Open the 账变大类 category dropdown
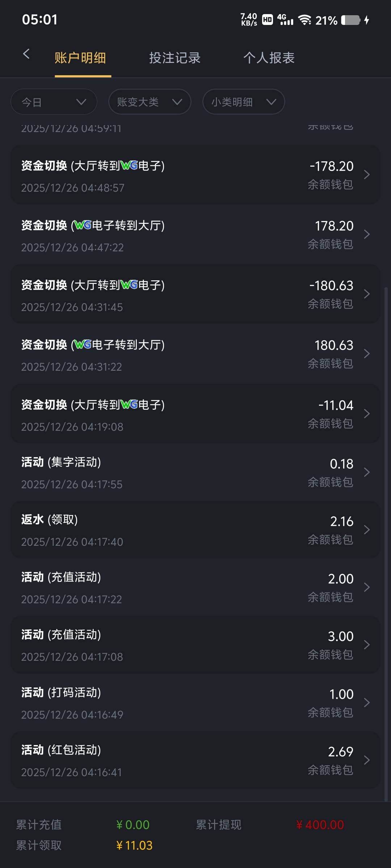391x868 pixels. point(150,102)
